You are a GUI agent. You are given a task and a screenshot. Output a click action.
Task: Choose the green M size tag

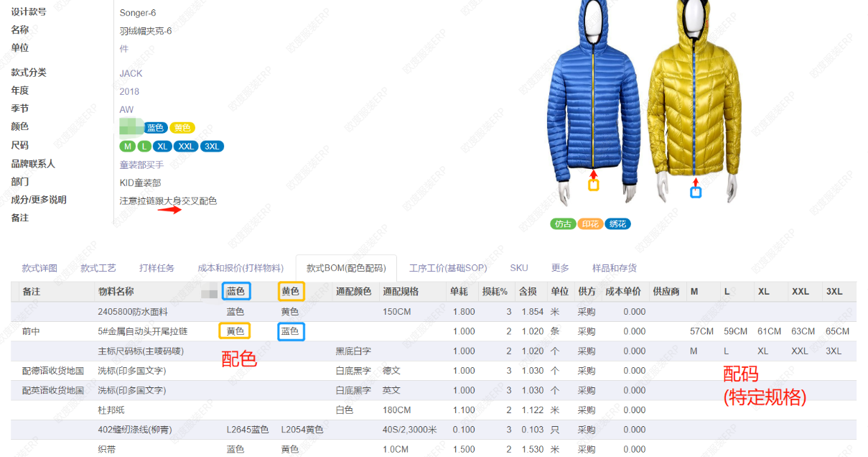click(128, 147)
